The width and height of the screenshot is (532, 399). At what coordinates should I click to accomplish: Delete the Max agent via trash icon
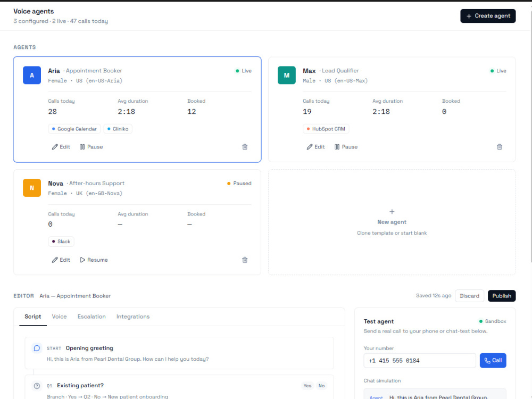tap(500, 147)
